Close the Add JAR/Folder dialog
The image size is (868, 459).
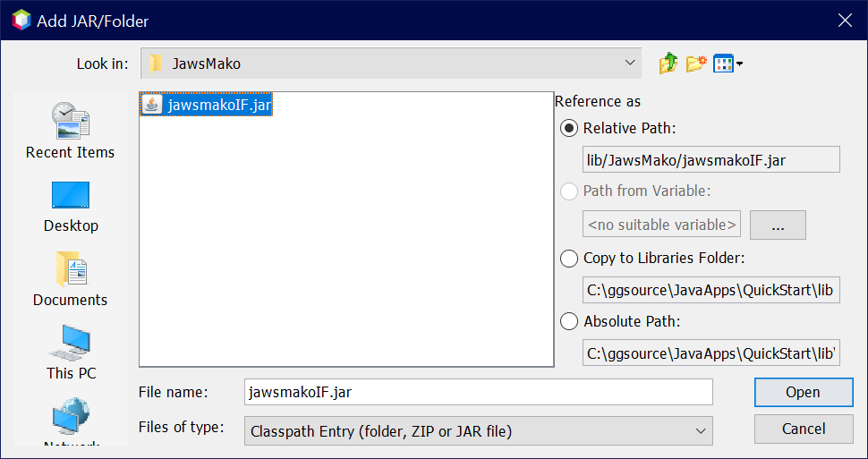click(844, 20)
